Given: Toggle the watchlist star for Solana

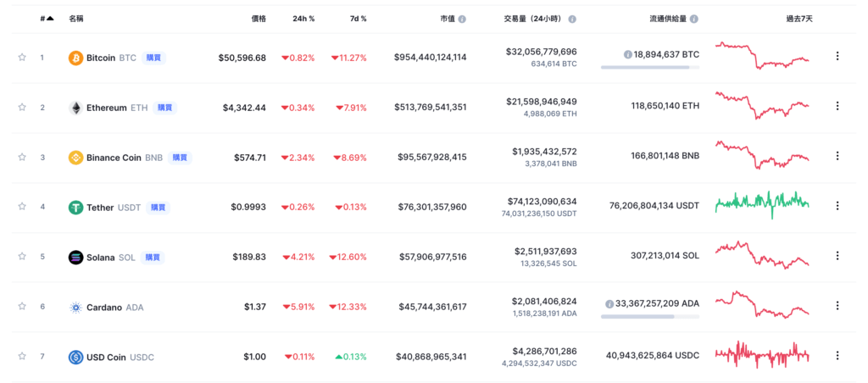Looking at the screenshot, I should [22, 257].
